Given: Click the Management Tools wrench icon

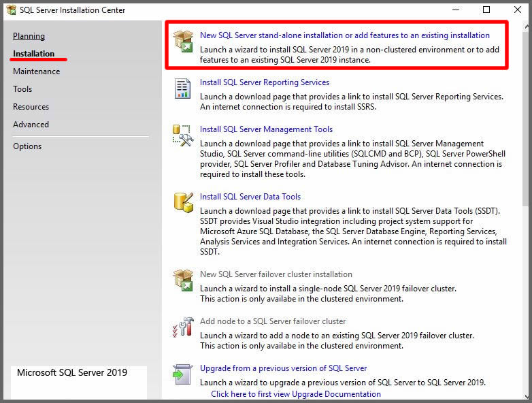Looking at the screenshot, I should 183,135.
